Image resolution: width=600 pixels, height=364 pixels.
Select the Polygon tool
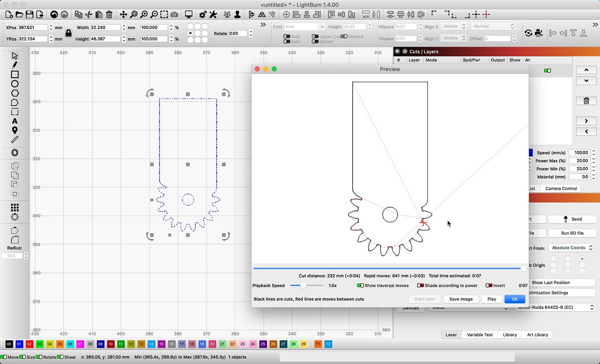click(x=15, y=93)
